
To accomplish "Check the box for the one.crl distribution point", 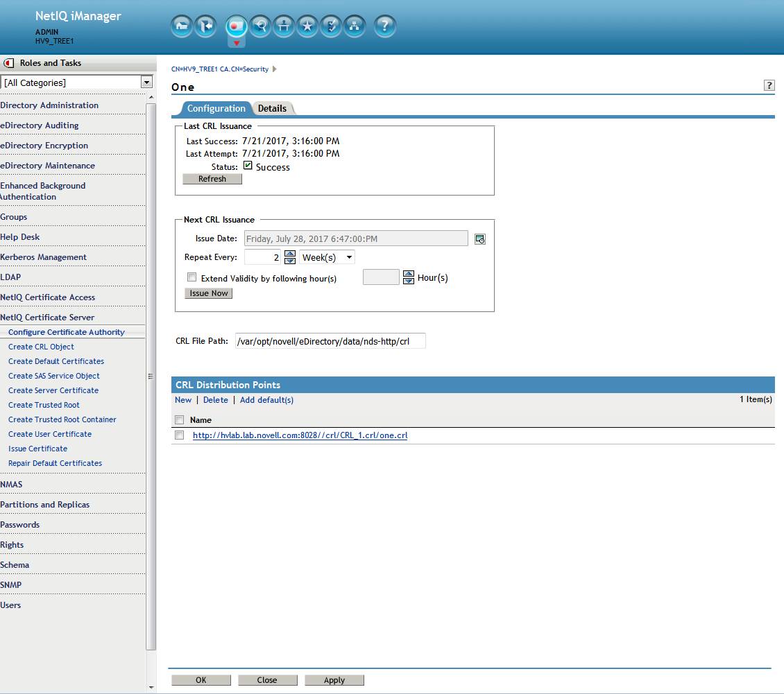I will [x=180, y=435].
